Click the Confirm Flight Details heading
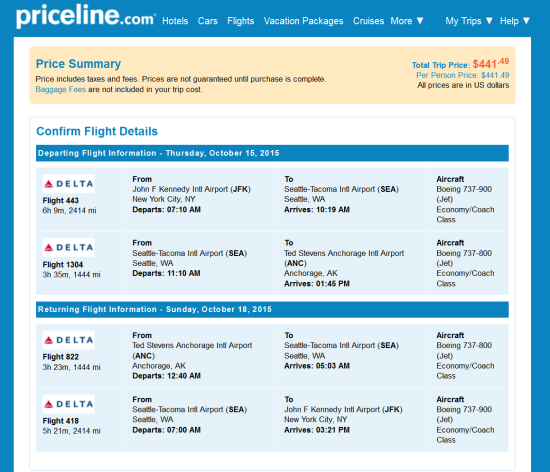The width and height of the screenshot is (550, 472). coord(97,131)
